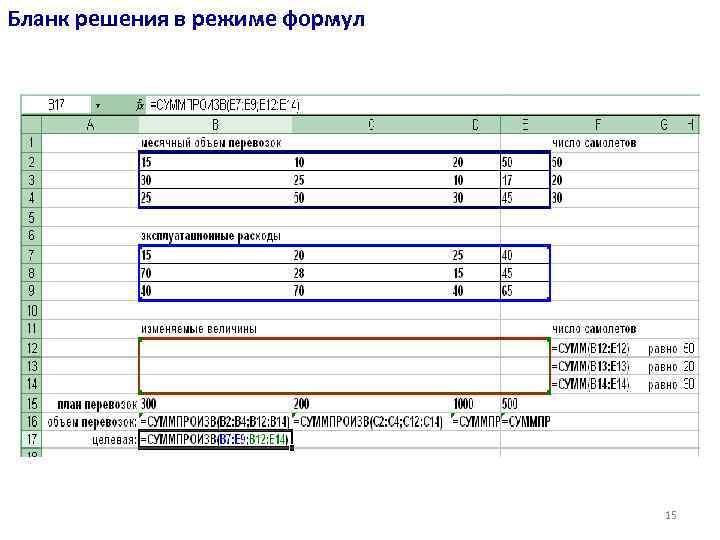Select formula =СУММПРОИЗВ(B2:B4;B12:B14) cell
This screenshot has width=720, height=540.
[x=215, y=422]
